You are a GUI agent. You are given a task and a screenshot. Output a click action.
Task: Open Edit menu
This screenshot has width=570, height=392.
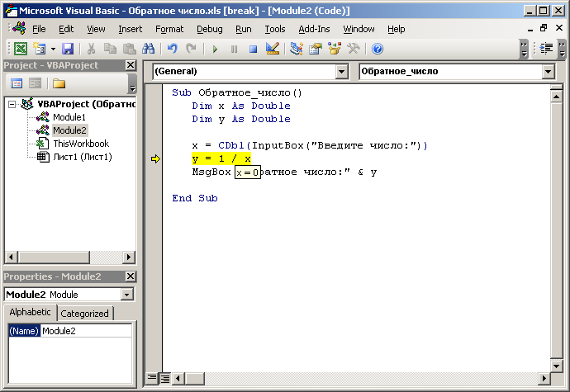(66, 29)
